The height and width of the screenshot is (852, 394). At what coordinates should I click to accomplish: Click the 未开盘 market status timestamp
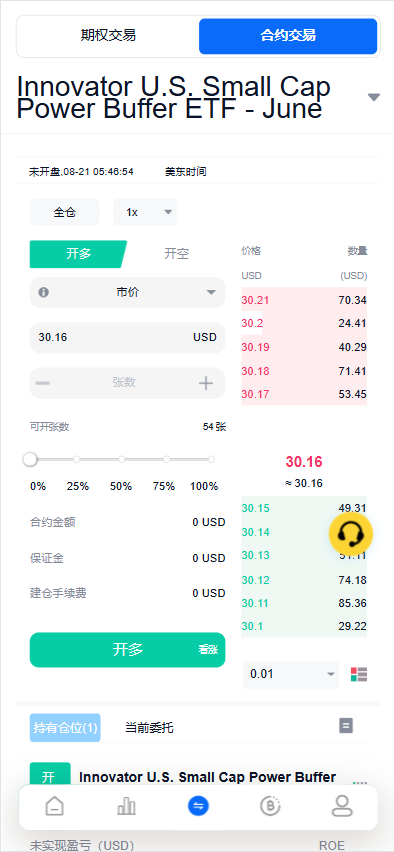point(82,172)
